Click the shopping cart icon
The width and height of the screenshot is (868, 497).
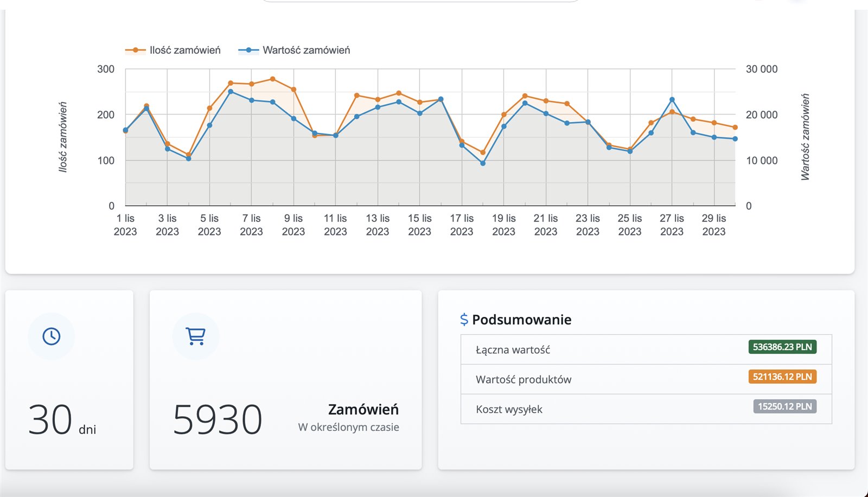click(195, 336)
